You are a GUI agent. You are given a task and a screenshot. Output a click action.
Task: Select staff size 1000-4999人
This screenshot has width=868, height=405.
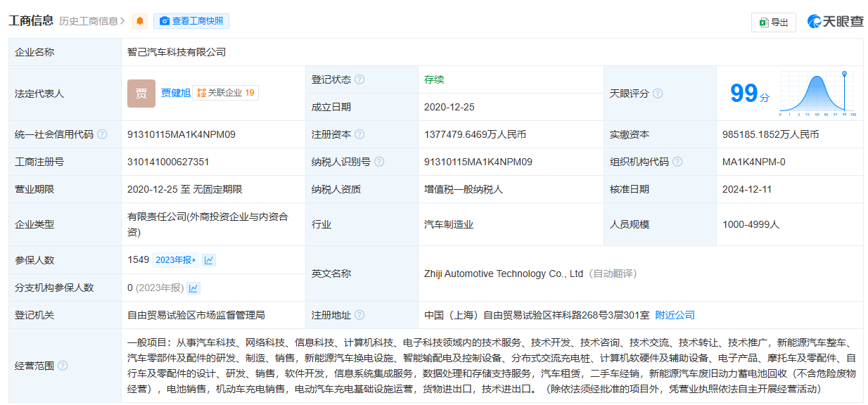751,224
